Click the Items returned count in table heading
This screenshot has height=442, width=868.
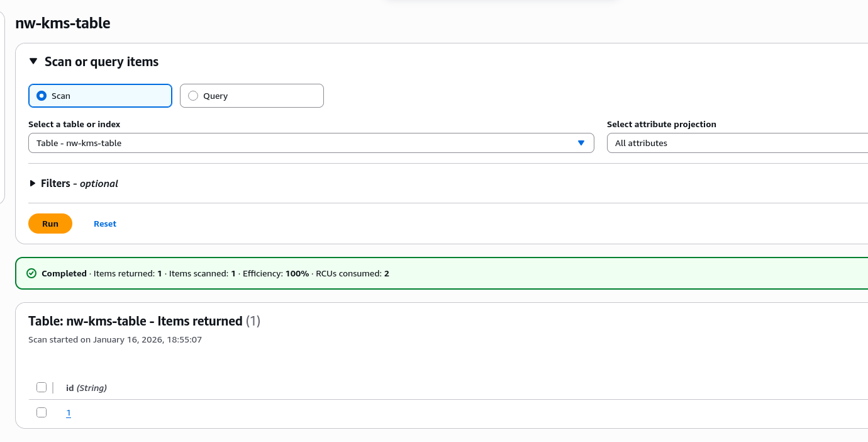pos(252,321)
